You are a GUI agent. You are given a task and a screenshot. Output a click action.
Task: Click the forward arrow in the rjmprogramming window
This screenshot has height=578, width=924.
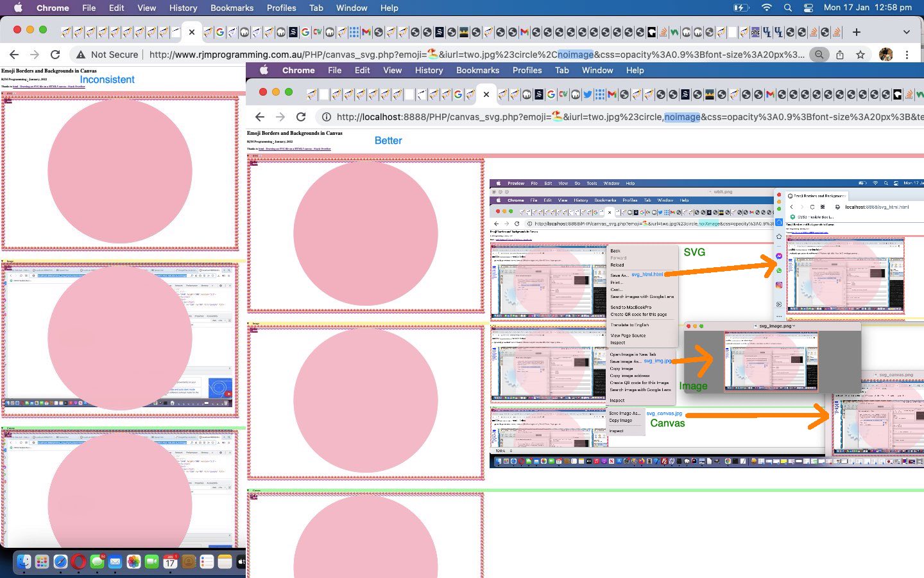pyautogui.click(x=35, y=55)
